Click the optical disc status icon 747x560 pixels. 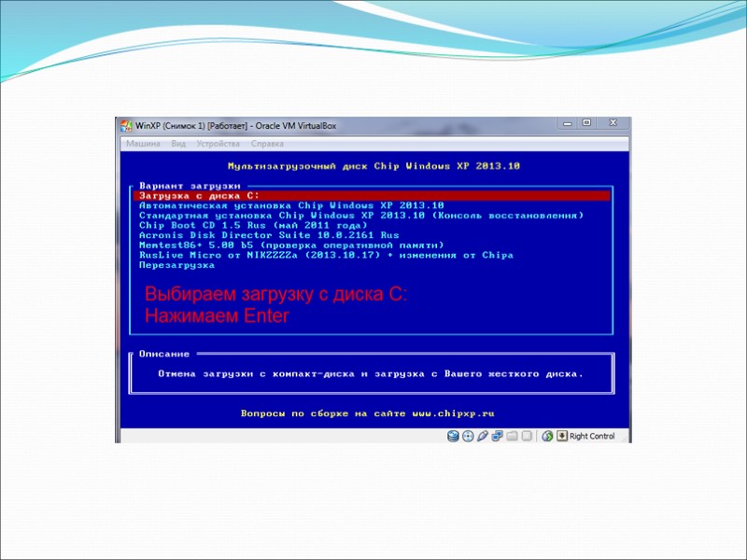click(469, 436)
